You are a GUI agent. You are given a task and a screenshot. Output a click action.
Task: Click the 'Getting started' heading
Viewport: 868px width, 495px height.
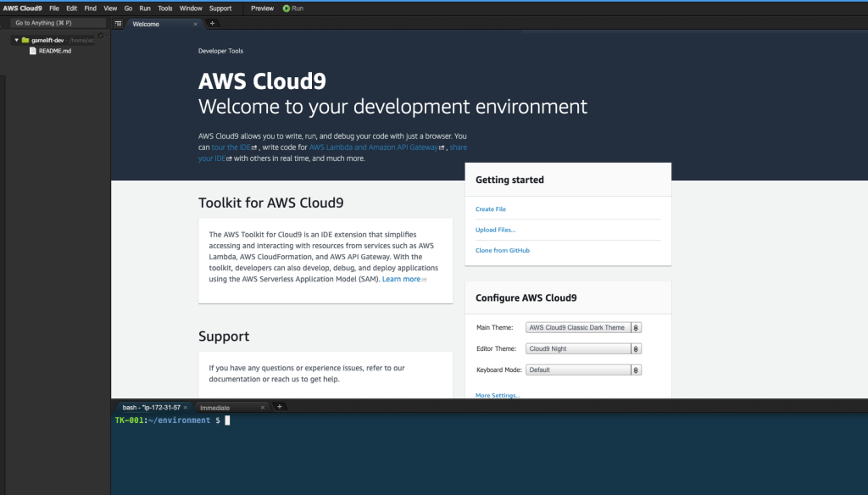point(509,180)
